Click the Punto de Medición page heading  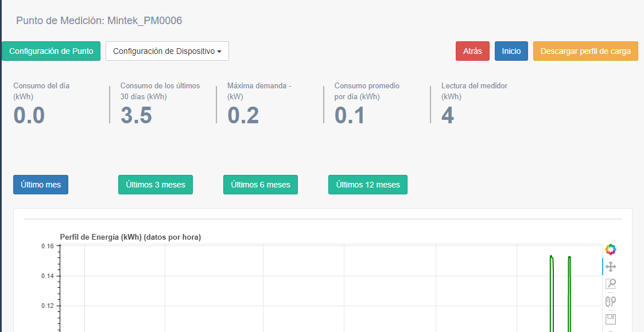click(x=99, y=21)
